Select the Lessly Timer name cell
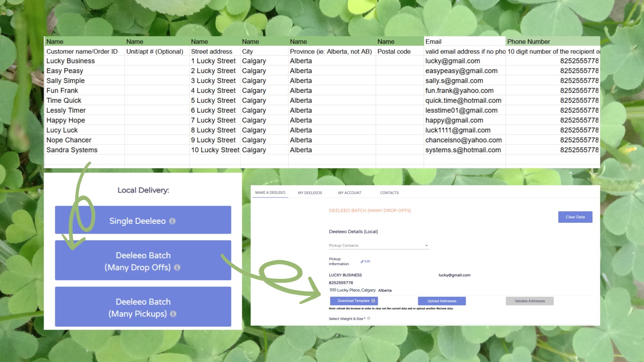 coord(84,111)
